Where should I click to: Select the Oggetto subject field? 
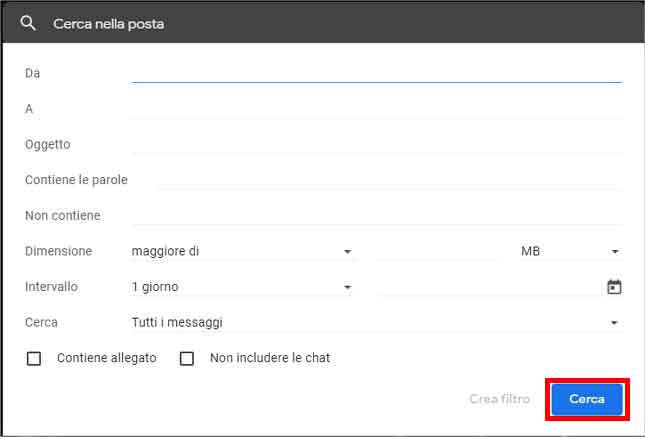point(376,144)
